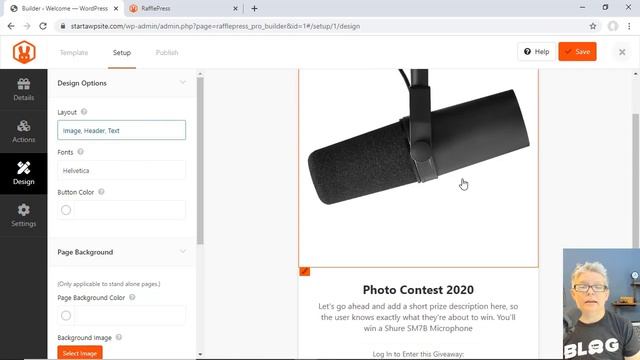The image size is (640, 360).
Task: Collapse the Design Options section
Action: pyautogui.click(x=182, y=82)
